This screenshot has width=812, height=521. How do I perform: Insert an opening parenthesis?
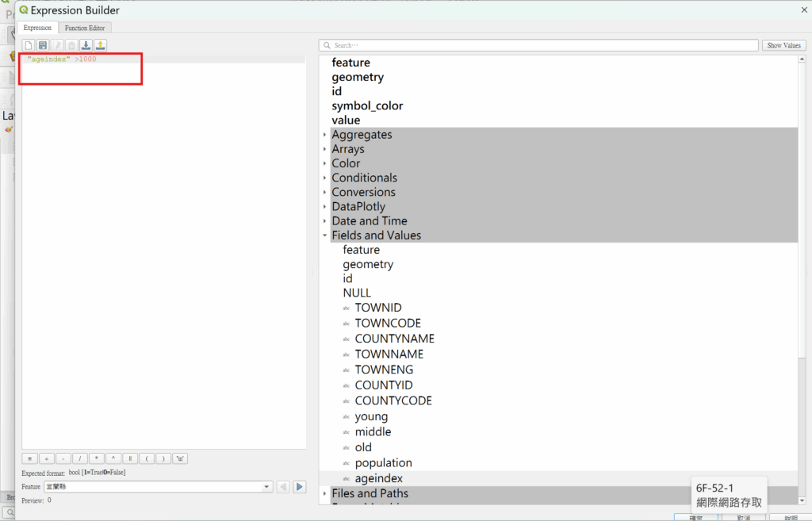click(147, 458)
